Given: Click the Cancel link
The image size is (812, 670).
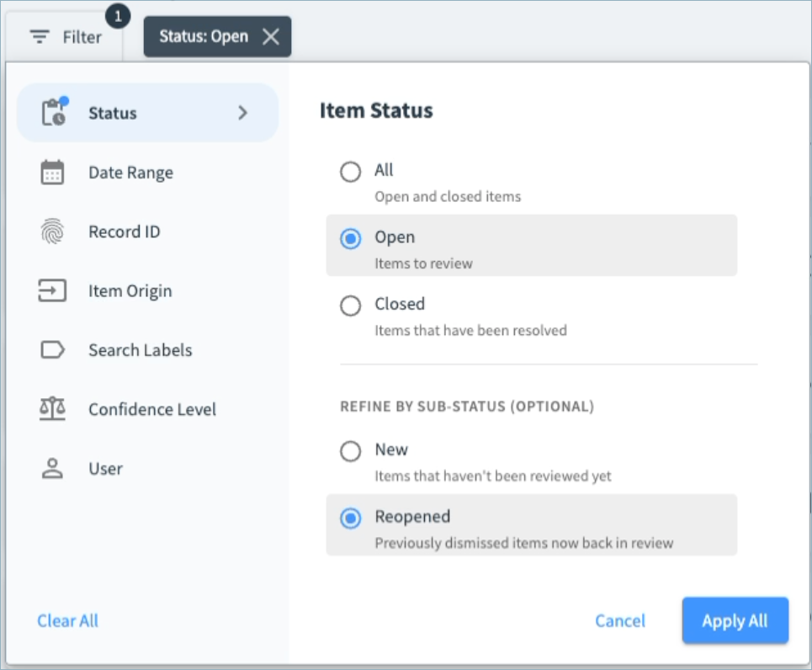Looking at the screenshot, I should 620,620.
